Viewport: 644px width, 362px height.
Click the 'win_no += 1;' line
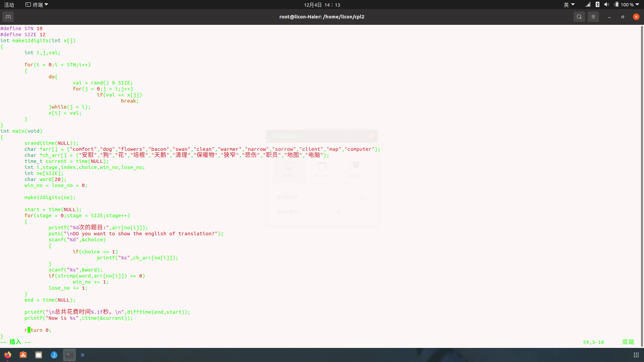91,282
